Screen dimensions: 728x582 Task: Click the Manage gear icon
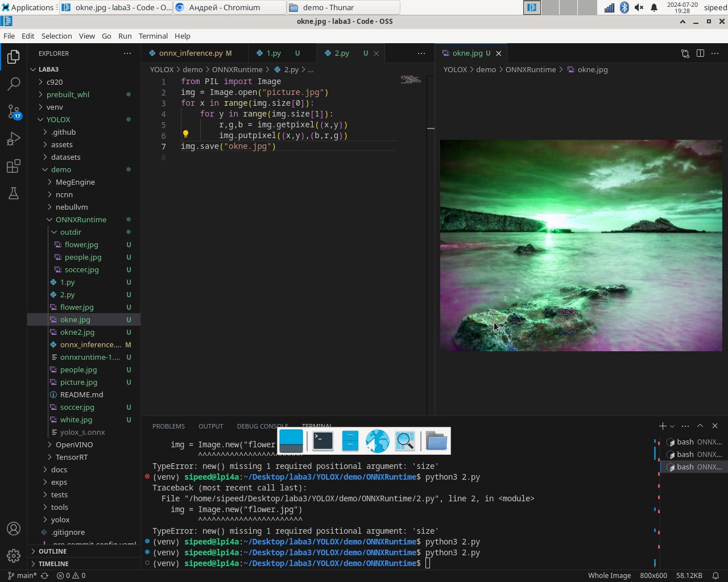click(14, 555)
